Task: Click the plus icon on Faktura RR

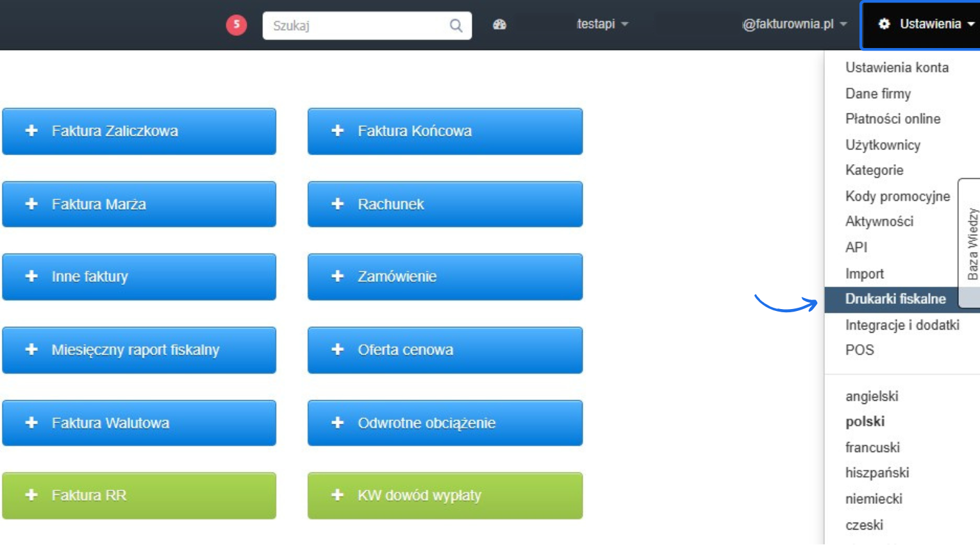Action: pos(31,495)
